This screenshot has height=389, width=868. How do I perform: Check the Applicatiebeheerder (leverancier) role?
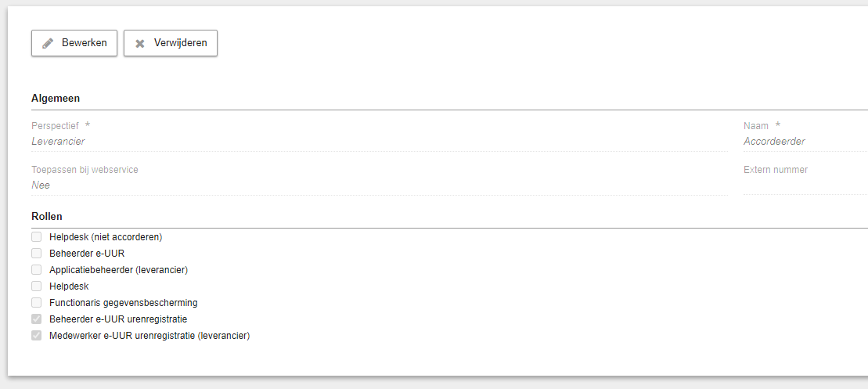(x=37, y=270)
